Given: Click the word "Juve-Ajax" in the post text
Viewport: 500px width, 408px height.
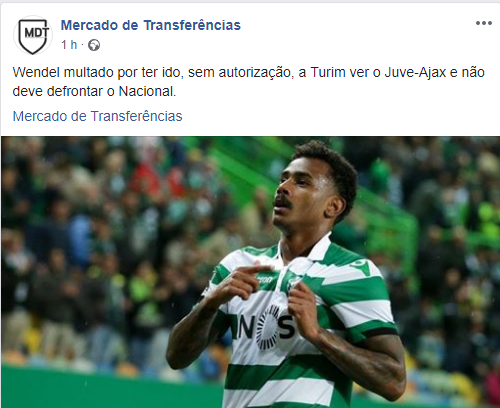Looking at the screenshot, I should coord(415,72).
